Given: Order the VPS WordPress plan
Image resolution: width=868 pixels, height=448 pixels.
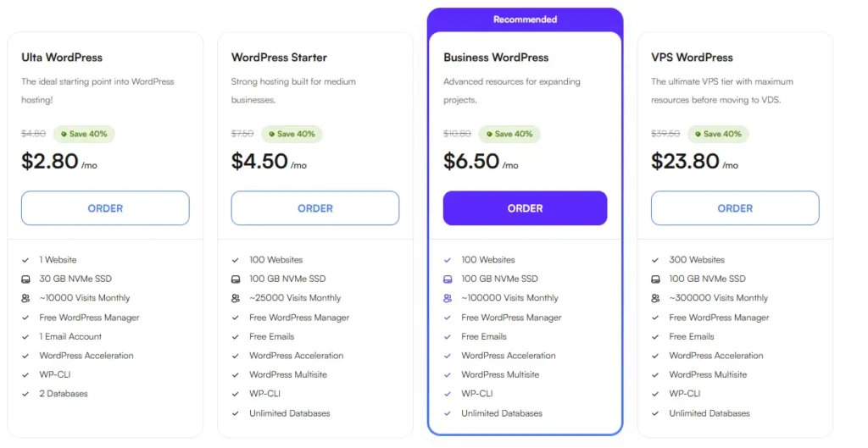Looking at the screenshot, I should [735, 208].
